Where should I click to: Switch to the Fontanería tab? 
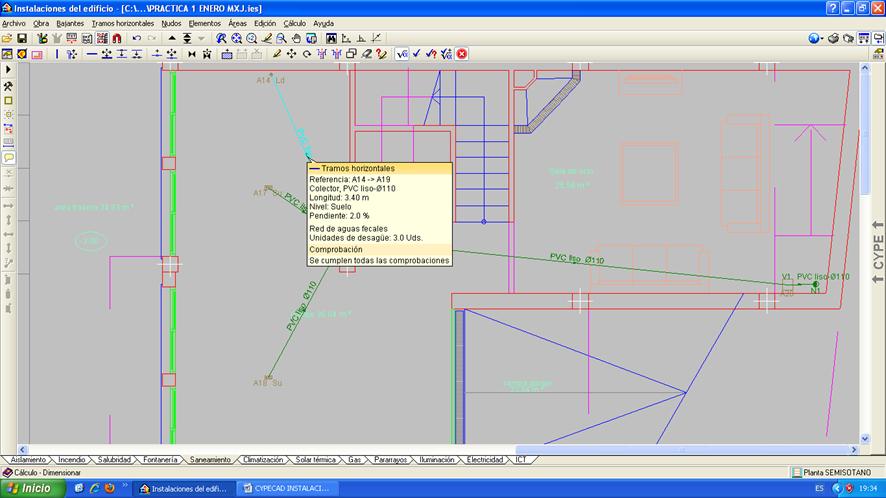[160, 460]
